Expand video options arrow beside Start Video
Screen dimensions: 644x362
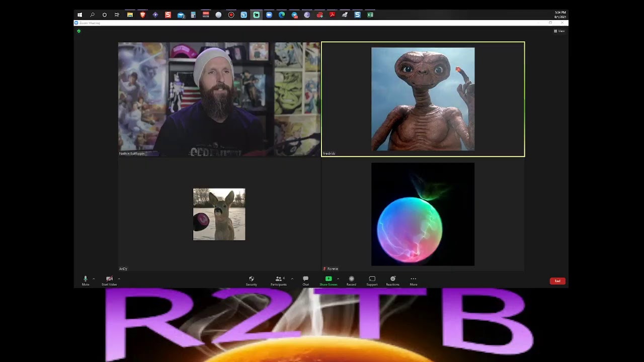click(x=119, y=279)
